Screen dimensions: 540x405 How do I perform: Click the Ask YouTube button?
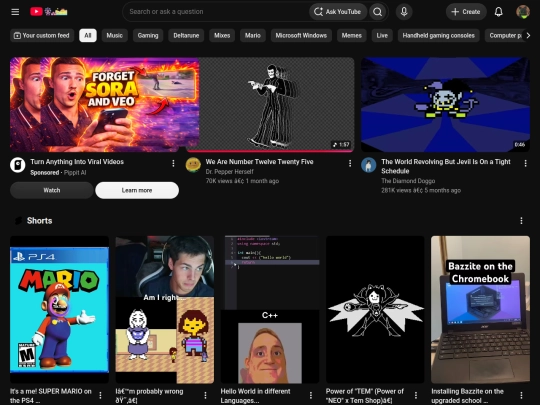click(338, 12)
